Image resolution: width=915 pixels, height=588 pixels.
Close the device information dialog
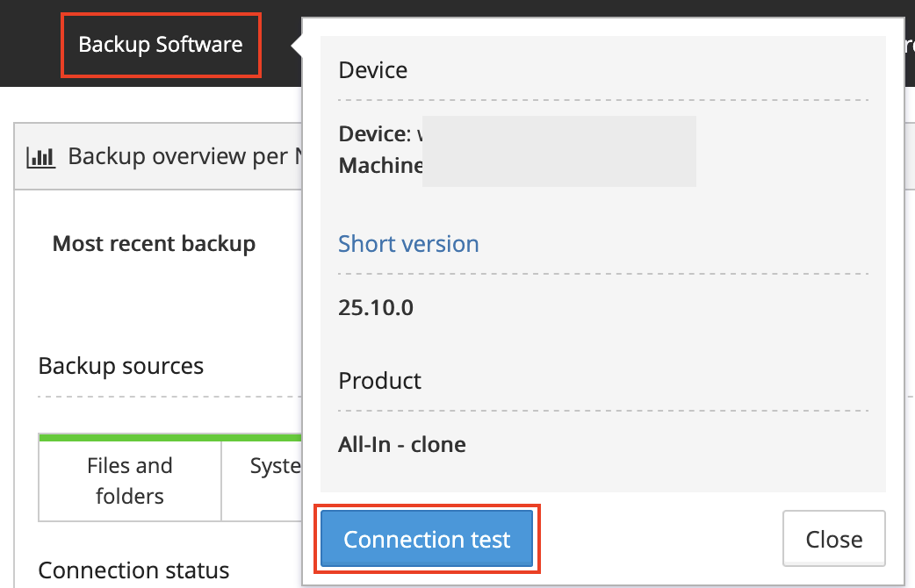(x=832, y=538)
